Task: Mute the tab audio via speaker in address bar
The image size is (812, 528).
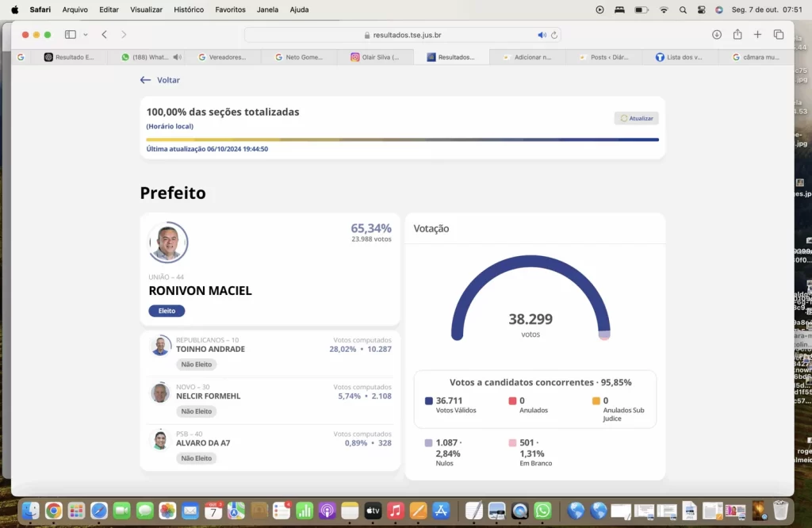Action: [x=542, y=35]
